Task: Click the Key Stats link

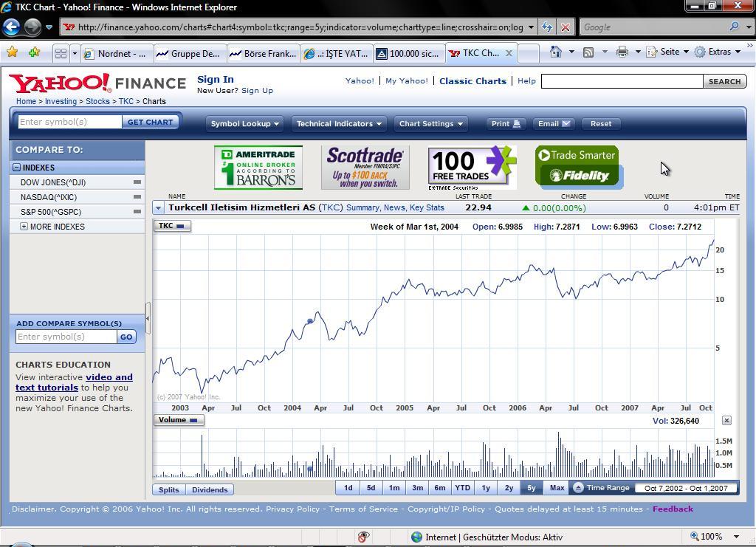Action: click(x=427, y=207)
